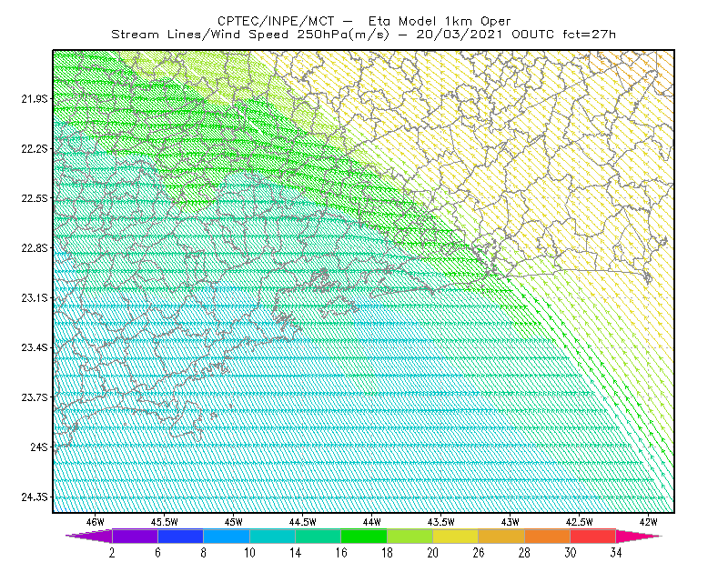Click the purple left arrow legend end
The height and width of the screenshot is (562, 728).
[x=89, y=536]
